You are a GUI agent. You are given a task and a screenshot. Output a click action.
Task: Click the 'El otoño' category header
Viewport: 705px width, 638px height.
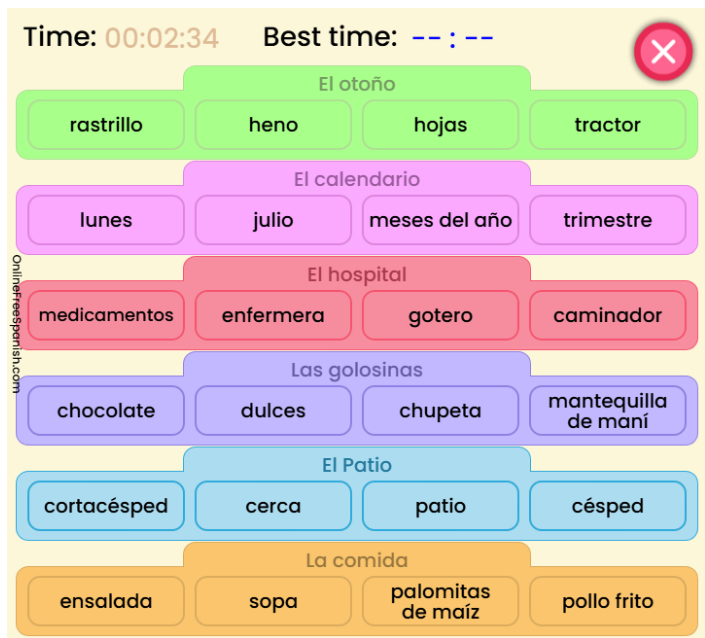(357, 84)
